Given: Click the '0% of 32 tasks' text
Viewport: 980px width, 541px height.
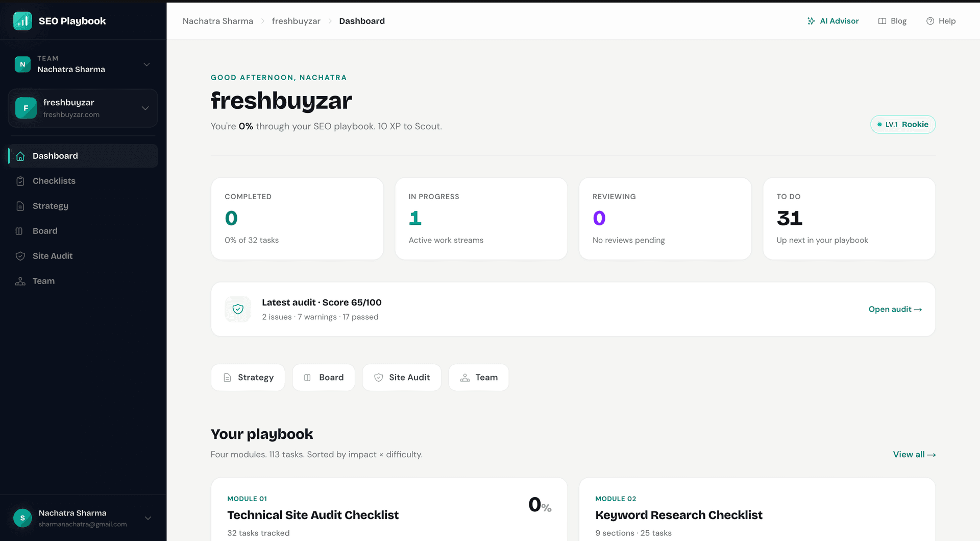Looking at the screenshot, I should (252, 240).
